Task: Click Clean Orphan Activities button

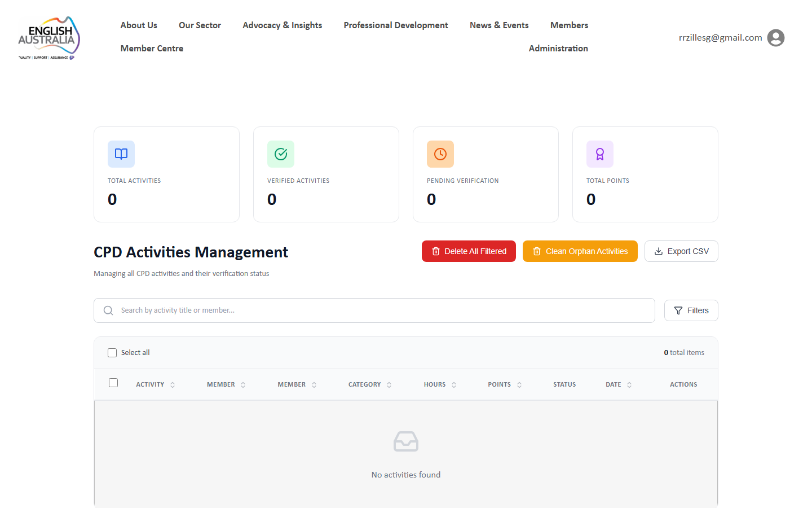Action: (x=580, y=251)
